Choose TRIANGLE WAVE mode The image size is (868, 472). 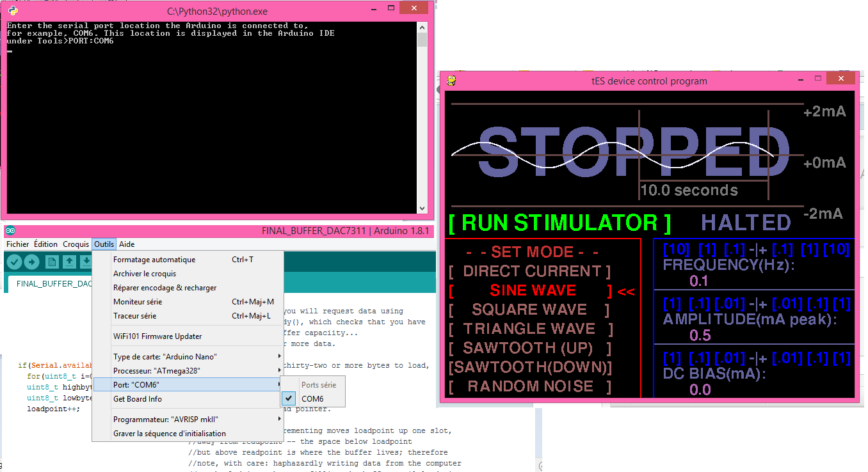tap(531, 329)
